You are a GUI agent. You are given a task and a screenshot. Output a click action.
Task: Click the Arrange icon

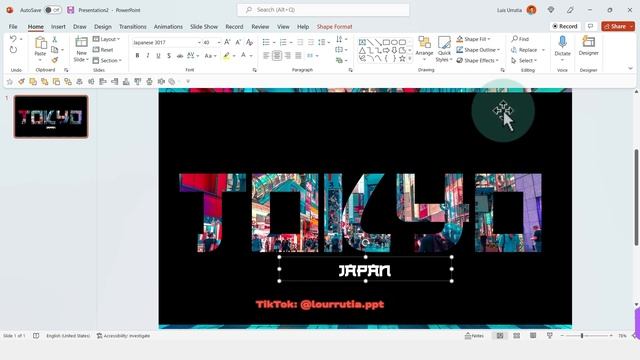tap(424, 42)
